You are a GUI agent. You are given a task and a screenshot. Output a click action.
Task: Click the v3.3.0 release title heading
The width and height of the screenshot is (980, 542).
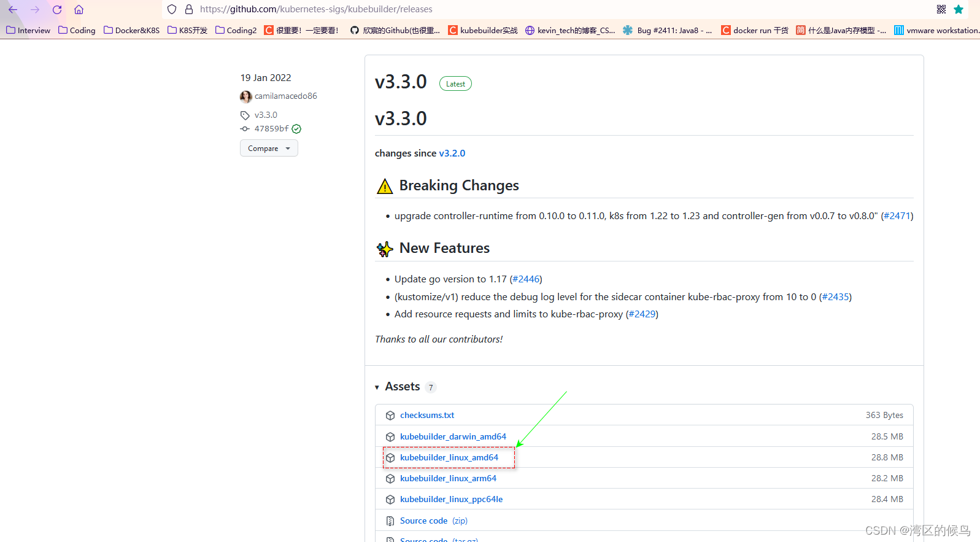(x=401, y=82)
